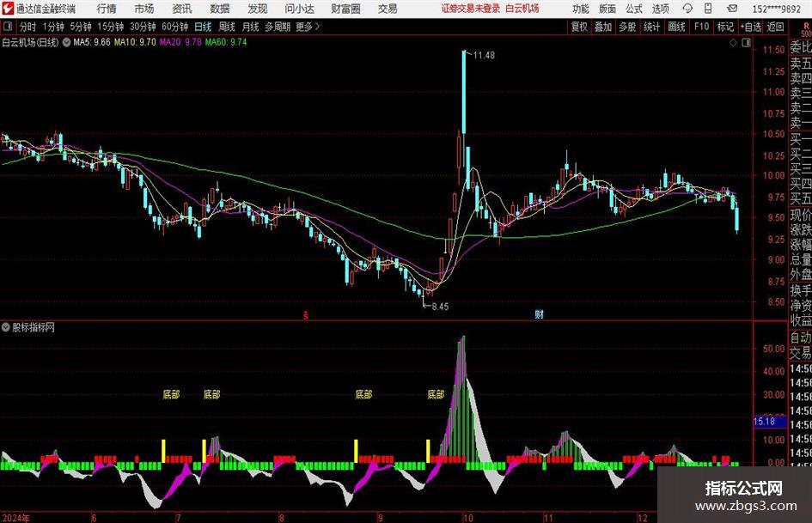Expand 更多 period options
This screenshot has width=812, height=523.
click(x=308, y=27)
